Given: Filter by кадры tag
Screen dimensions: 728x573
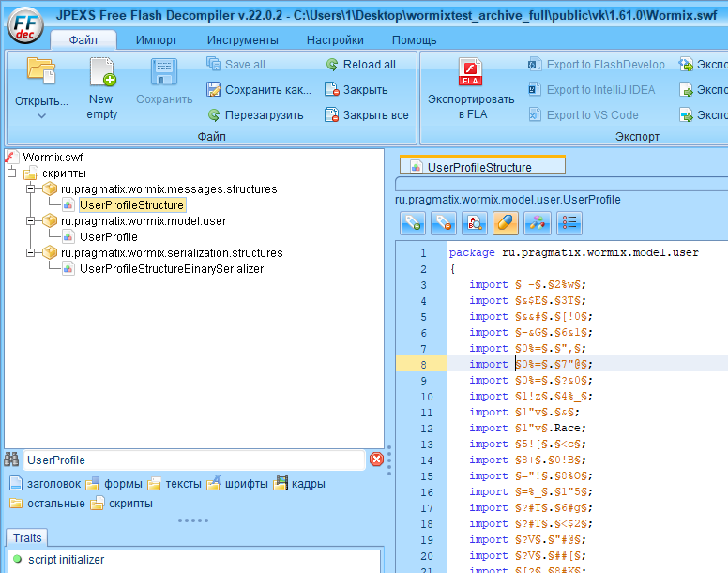Looking at the screenshot, I should click(299, 484).
